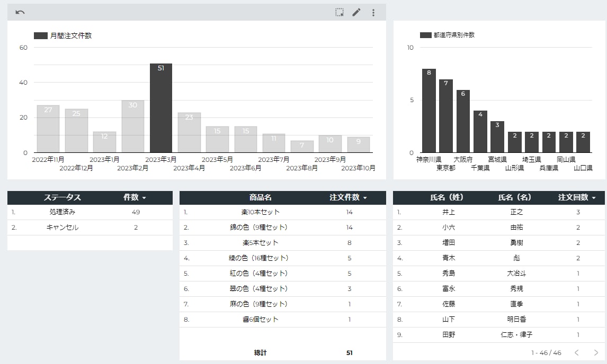Select the 錦の色（9種セット） product row
This screenshot has height=364, width=607.
coord(283,228)
